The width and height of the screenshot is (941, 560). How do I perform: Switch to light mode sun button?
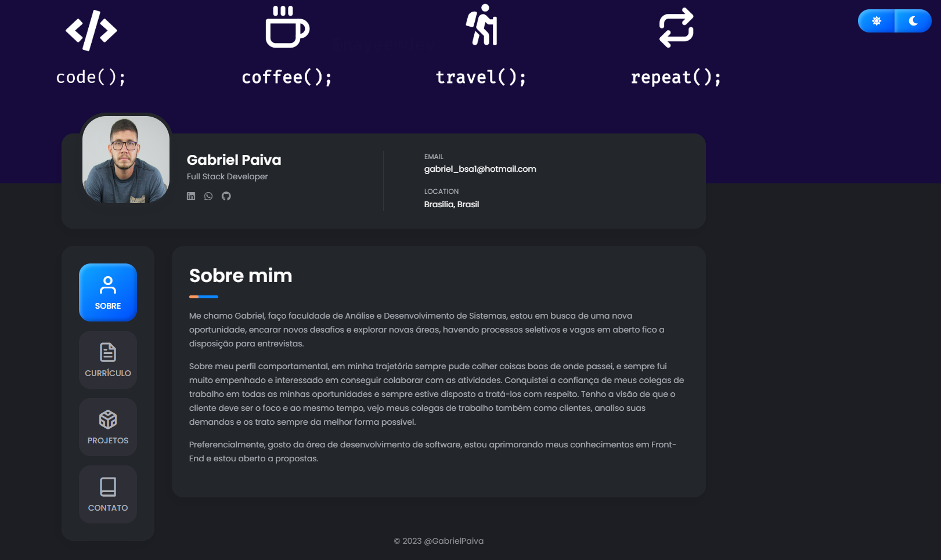(x=877, y=21)
